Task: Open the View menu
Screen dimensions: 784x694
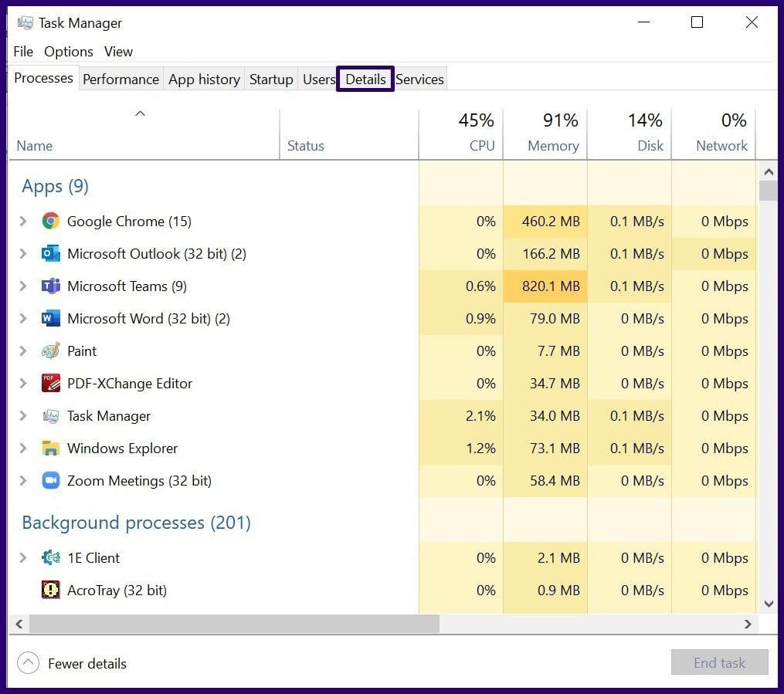Action: point(118,52)
